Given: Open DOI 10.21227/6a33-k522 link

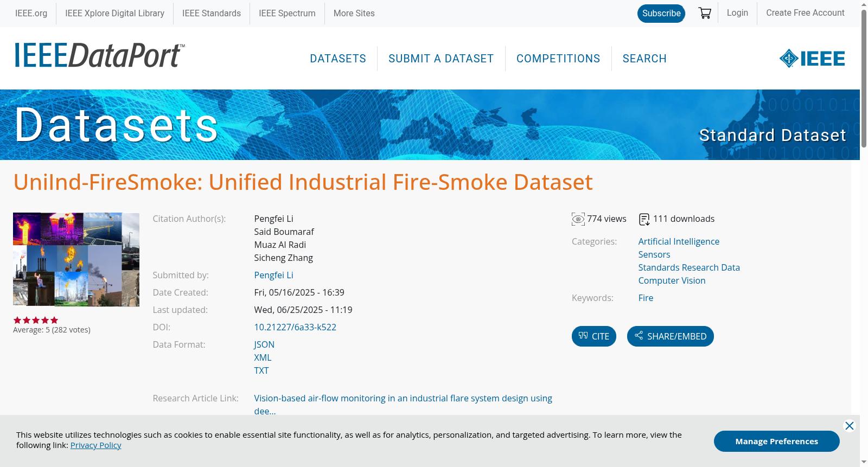Looking at the screenshot, I should [x=295, y=327].
